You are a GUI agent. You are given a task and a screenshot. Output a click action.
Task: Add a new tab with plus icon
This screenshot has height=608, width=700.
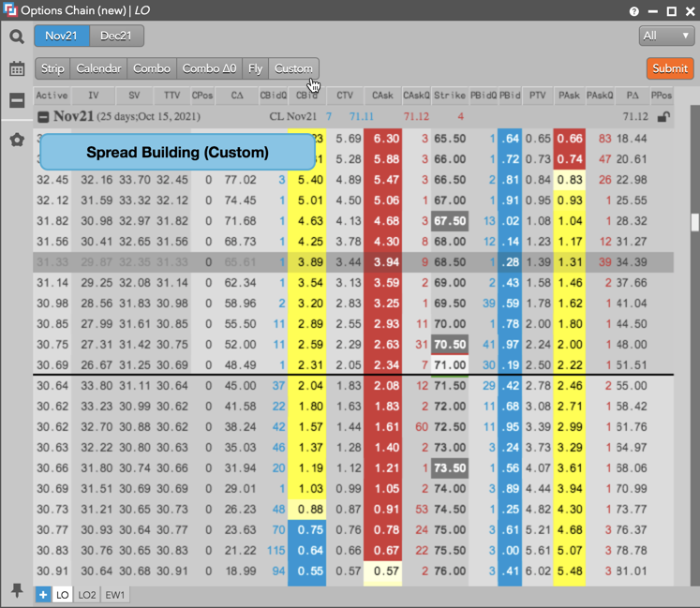point(43,595)
